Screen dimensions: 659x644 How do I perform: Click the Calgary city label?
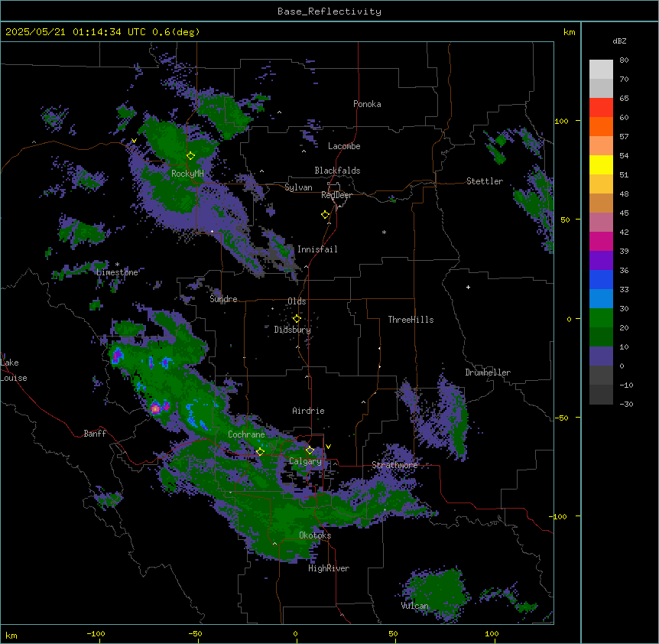coord(305,461)
